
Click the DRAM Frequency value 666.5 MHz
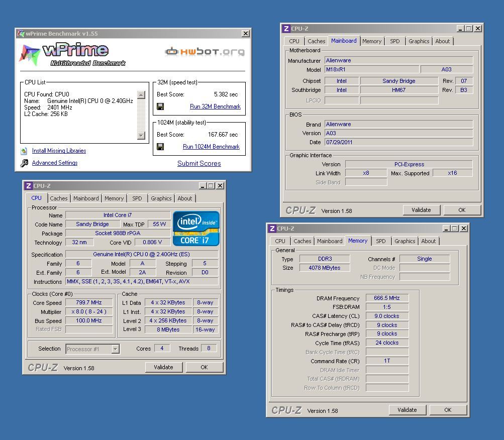coord(387,298)
